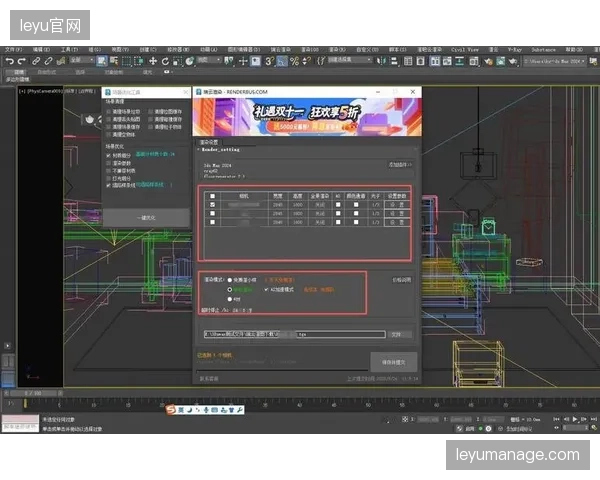The height and width of the screenshot is (480, 600).
Task: Toggle first checkbox under 场景优化 in tool panel
Action: (108, 156)
